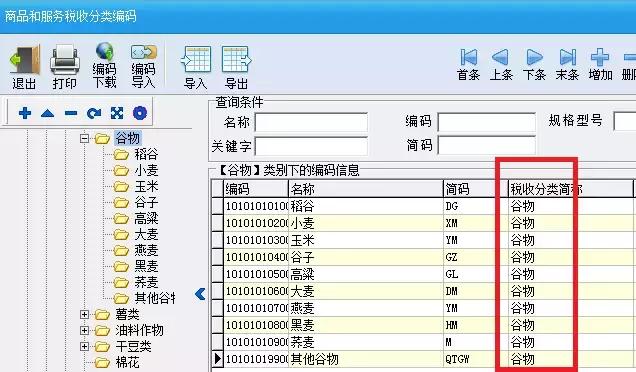Select 稻谷 in the tree
Image resolution: width=636 pixels, height=372 pixels.
click(146, 154)
